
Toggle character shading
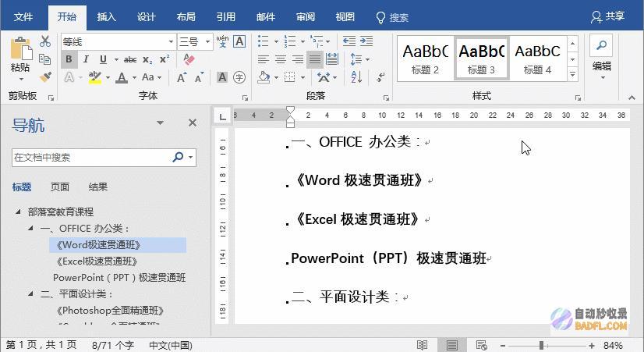222,77
